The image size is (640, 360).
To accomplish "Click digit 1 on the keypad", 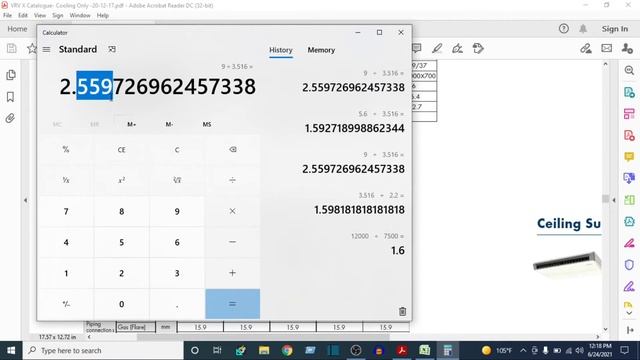I will [66, 273].
